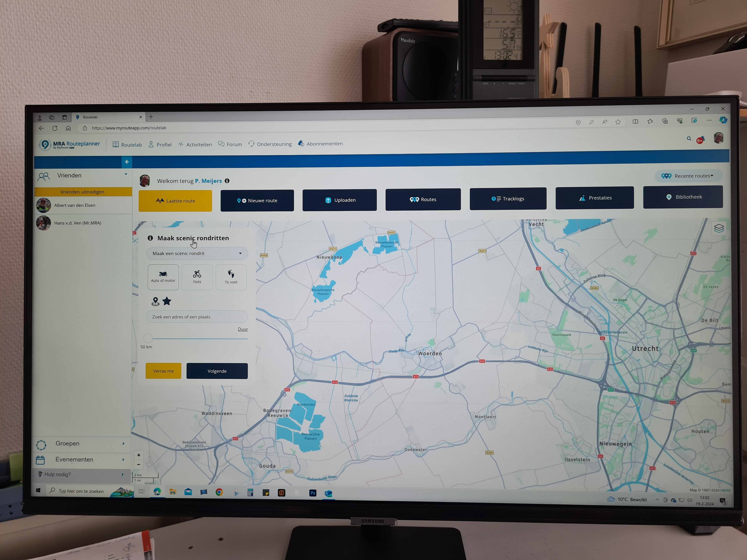Click the info icon next to P. Meijers
The height and width of the screenshot is (560, 747).
tap(227, 181)
